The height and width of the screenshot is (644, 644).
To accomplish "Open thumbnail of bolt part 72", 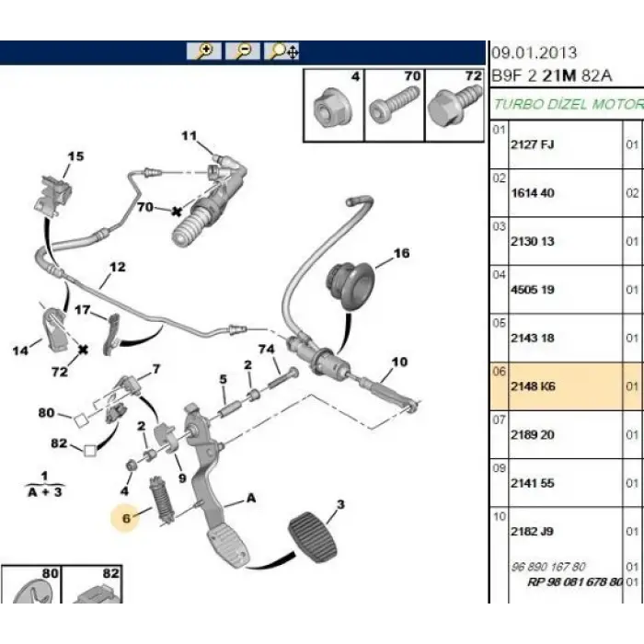I will pos(454,106).
